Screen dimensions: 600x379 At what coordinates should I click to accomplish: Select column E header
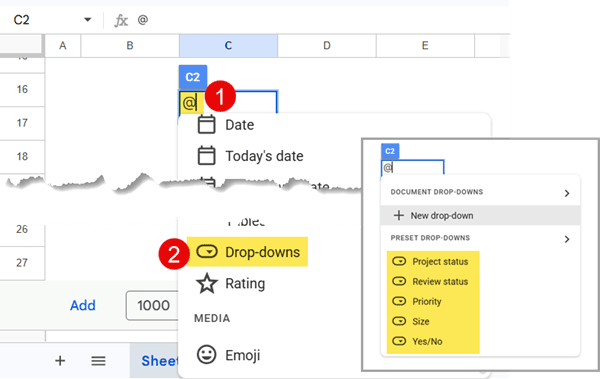click(x=425, y=46)
